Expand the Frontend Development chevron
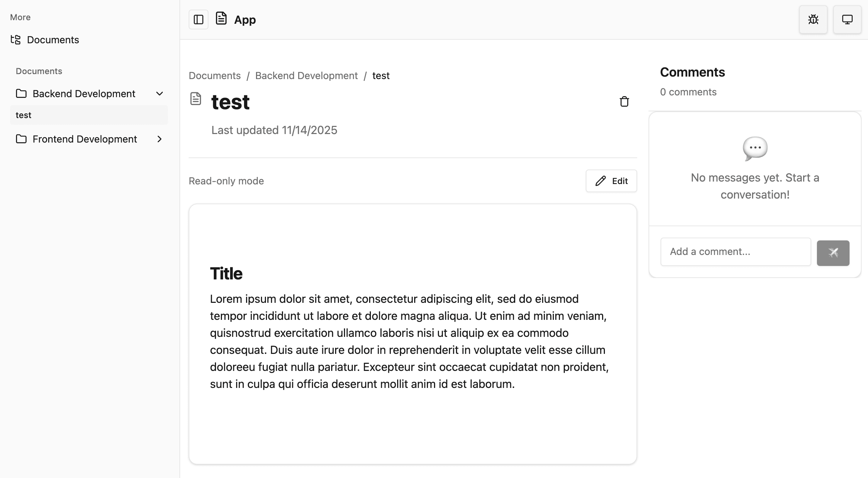Screen dimensions: 868x478 [x=160, y=139]
